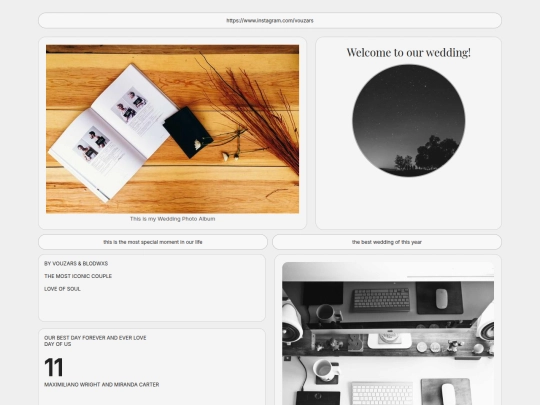Open the black-and-white desk setup photo
The image size is (540, 405).
388,333
